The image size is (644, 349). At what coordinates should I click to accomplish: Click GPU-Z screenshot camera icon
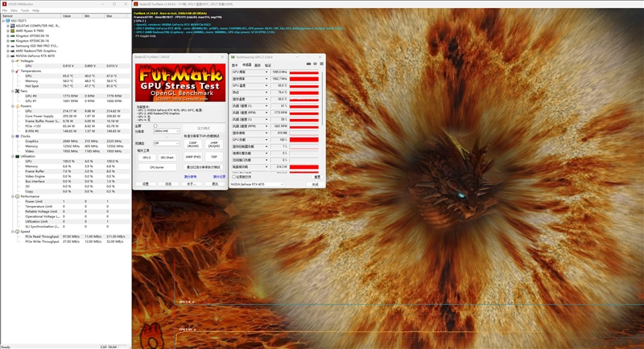[308, 64]
